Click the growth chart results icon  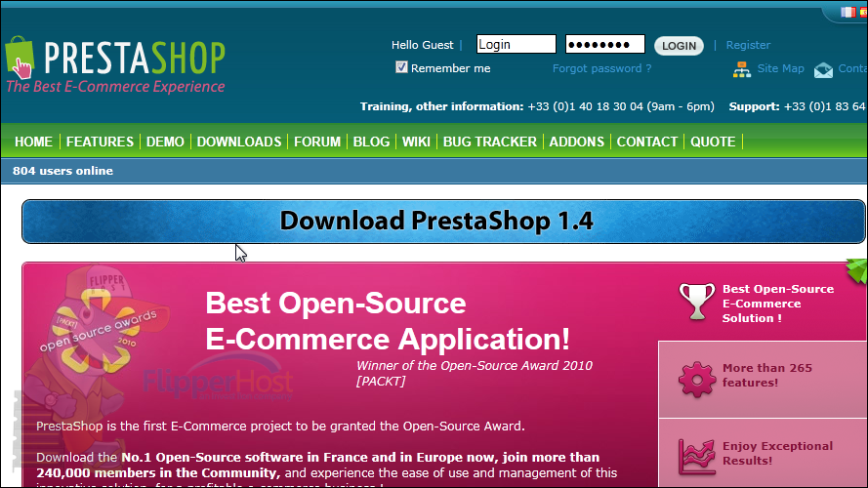[x=696, y=457]
